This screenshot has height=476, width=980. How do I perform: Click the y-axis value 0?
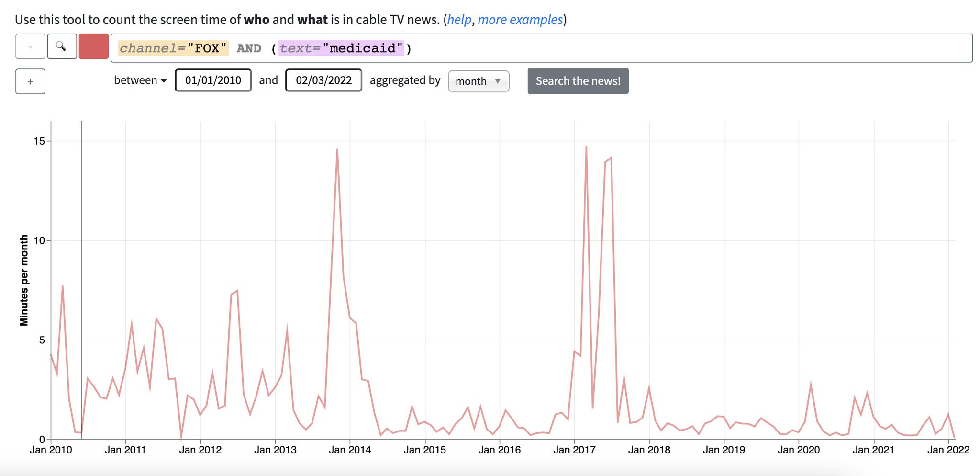42,439
